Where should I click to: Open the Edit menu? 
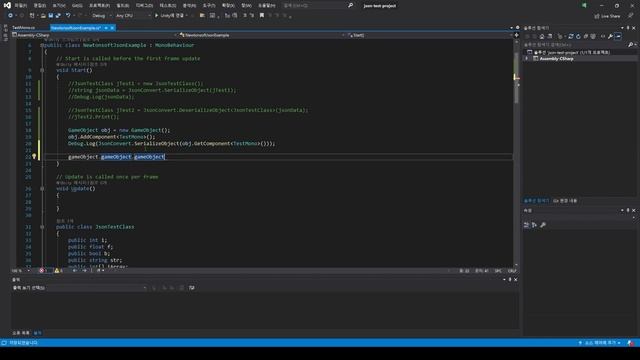point(40,5)
